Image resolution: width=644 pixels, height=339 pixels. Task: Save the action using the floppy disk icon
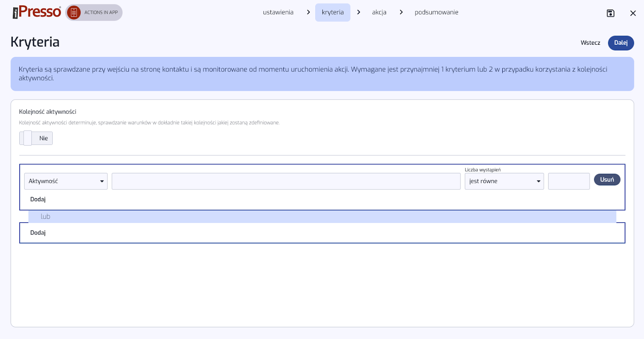(610, 13)
